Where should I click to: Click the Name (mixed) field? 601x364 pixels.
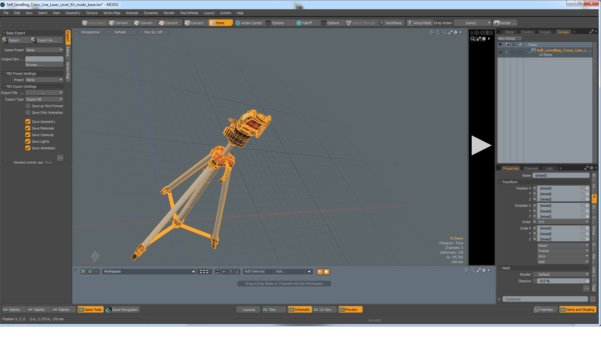click(x=561, y=175)
